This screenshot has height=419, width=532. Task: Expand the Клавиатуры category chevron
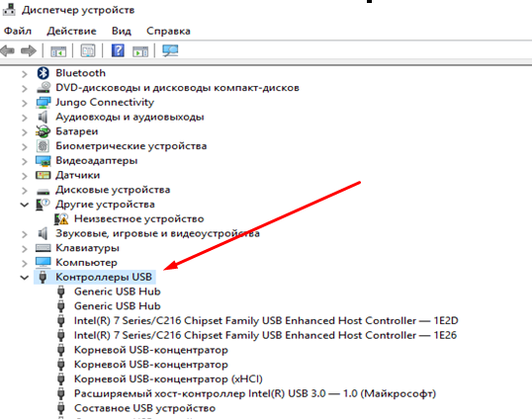25,248
